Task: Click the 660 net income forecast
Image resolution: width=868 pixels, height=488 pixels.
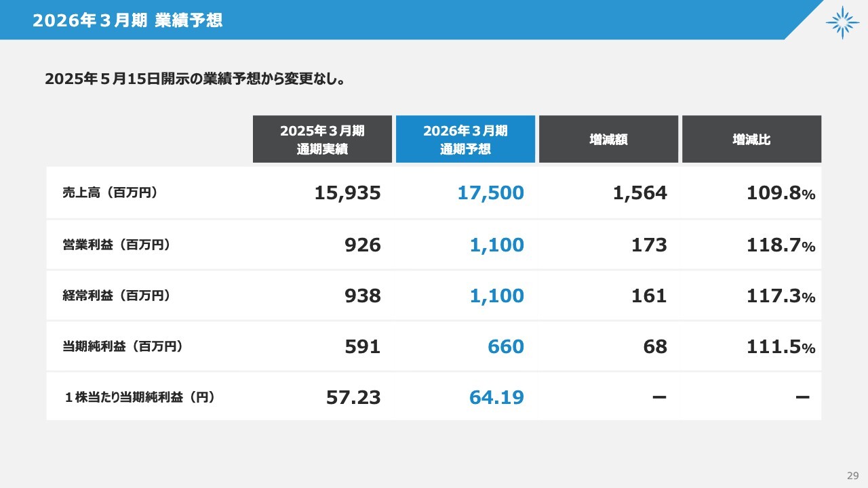Action: coord(506,347)
